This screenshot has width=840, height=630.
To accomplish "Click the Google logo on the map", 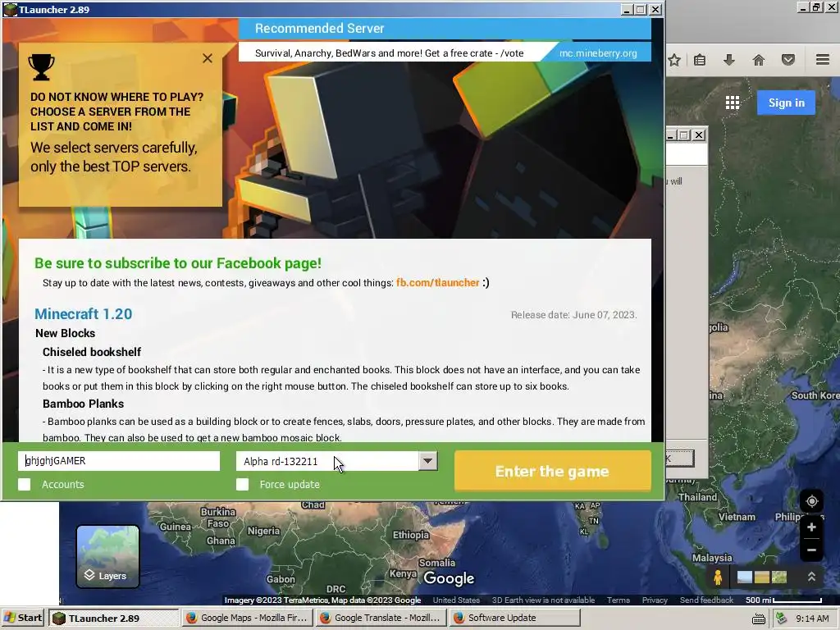I will point(449,578).
